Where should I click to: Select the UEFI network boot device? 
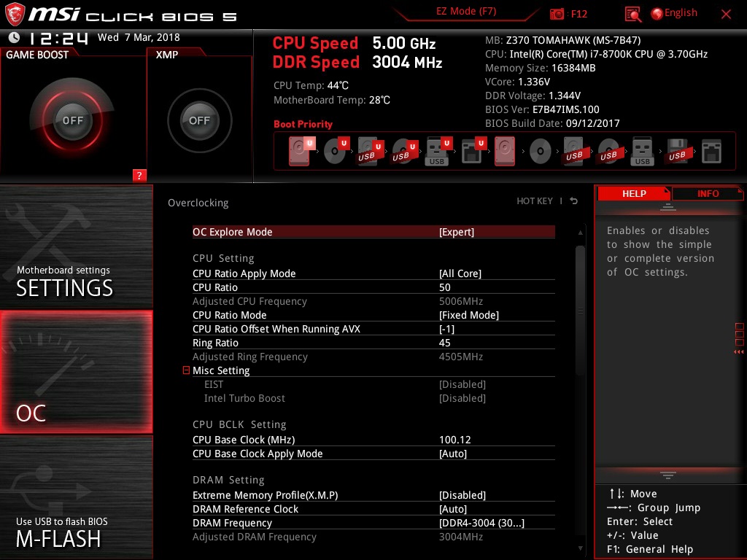(473, 151)
